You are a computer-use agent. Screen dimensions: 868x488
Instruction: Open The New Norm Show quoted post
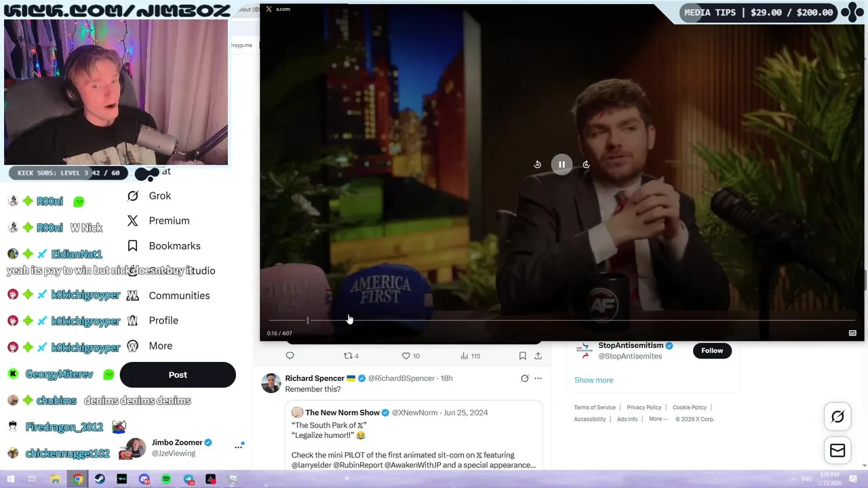click(414, 434)
